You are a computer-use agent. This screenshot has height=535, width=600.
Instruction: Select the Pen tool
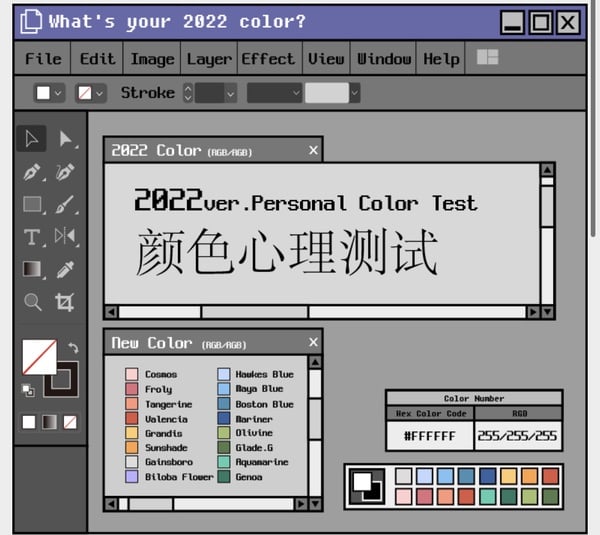pyautogui.click(x=32, y=172)
